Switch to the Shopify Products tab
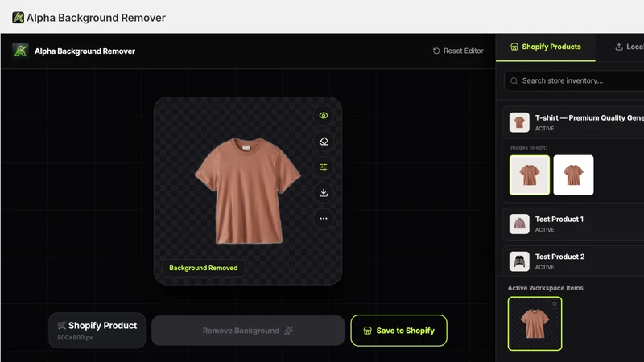Viewport: 644px width, 362px height. [x=546, y=47]
